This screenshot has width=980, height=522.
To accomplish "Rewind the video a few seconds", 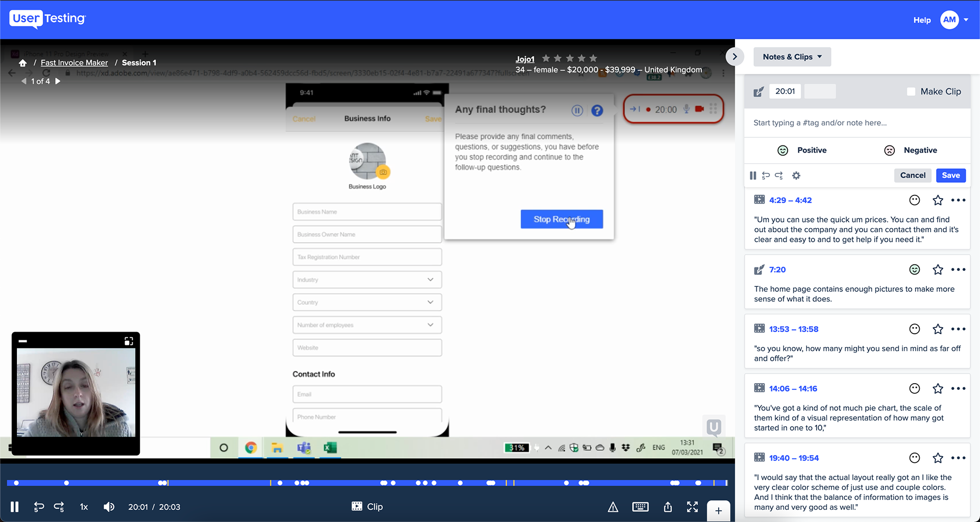I will (39, 507).
